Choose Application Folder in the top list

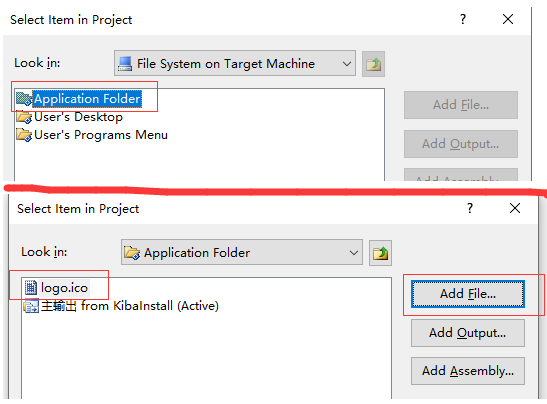tap(87, 99)
